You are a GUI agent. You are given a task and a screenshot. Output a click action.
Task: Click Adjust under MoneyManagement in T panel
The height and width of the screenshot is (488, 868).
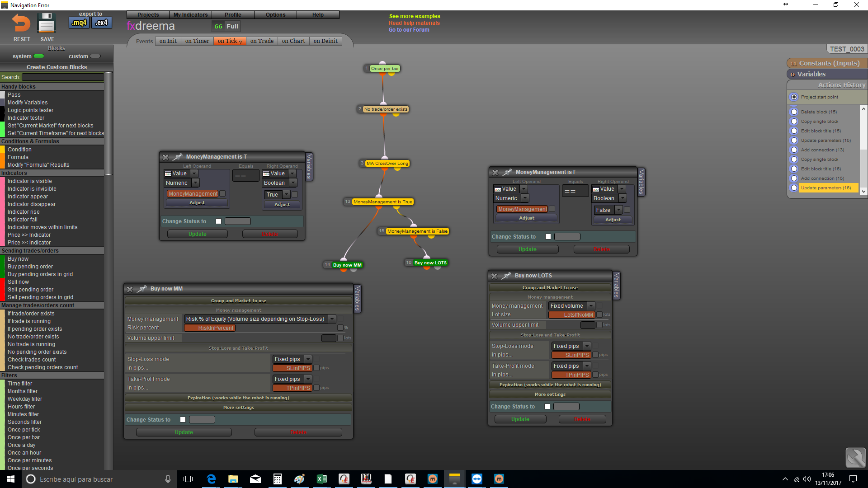tap(197, 203)
